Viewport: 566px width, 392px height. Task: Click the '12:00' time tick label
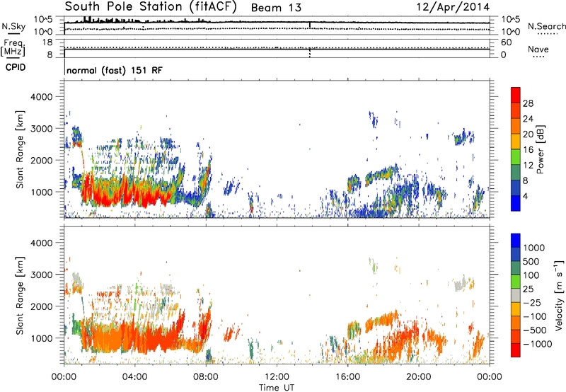pyautogui.click(x=277, y=377)
